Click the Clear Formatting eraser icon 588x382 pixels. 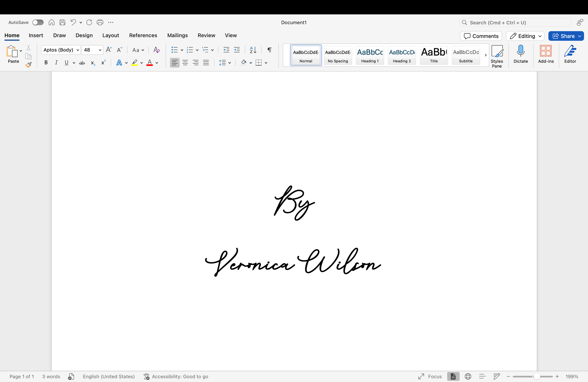click(x=156, y=50)
